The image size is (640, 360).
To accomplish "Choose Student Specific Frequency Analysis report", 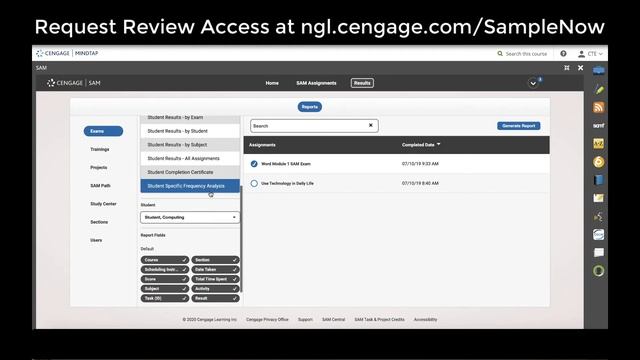I will point(190,186).
